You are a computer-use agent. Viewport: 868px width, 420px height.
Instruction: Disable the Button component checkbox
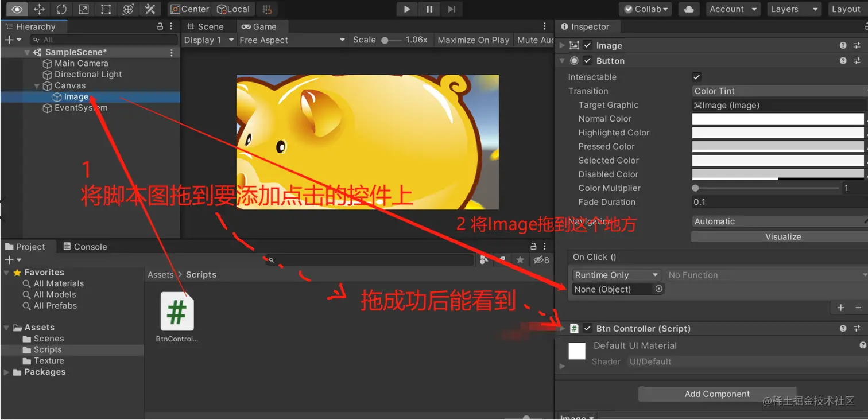(588, 61)
